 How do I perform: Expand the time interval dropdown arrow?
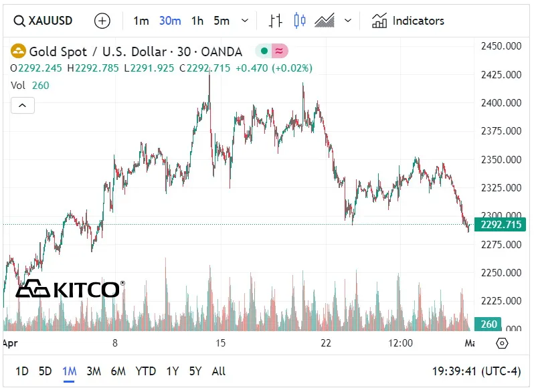pos(244,21)
